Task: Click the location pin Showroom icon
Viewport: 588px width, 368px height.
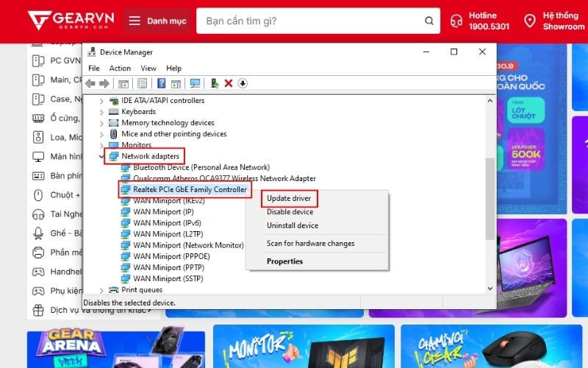Action: [529, 21]
